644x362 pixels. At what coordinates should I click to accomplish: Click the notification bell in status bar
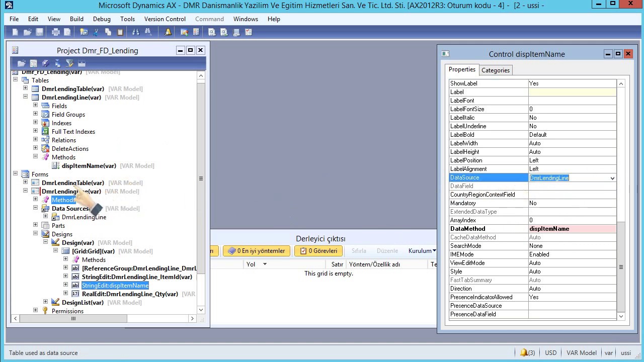pos(524,352)
